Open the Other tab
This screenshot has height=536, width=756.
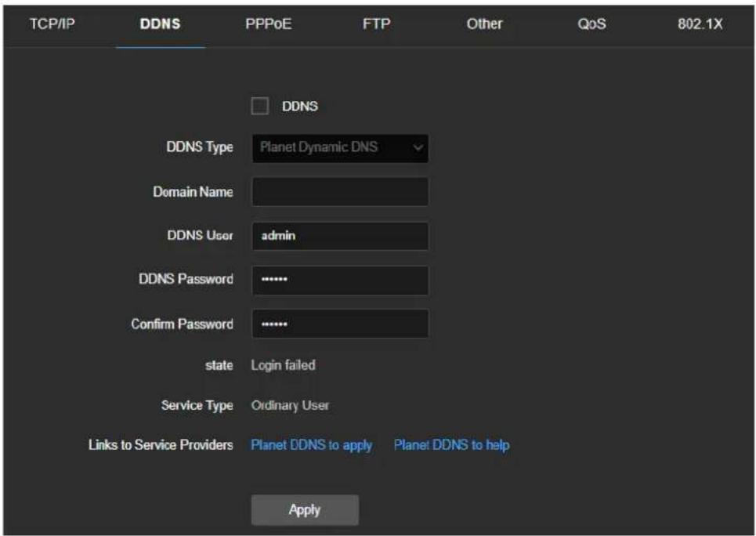(x=484, y=24)
